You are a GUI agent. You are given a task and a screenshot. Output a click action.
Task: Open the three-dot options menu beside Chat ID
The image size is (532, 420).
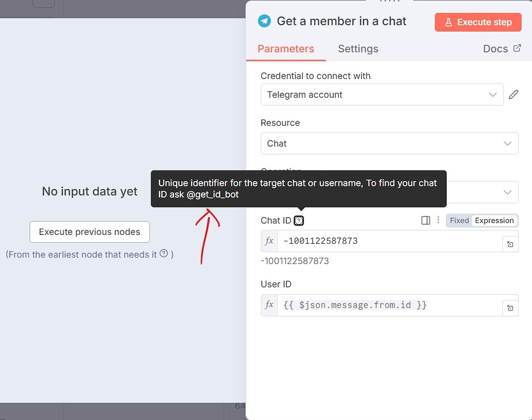pos(438,220)
